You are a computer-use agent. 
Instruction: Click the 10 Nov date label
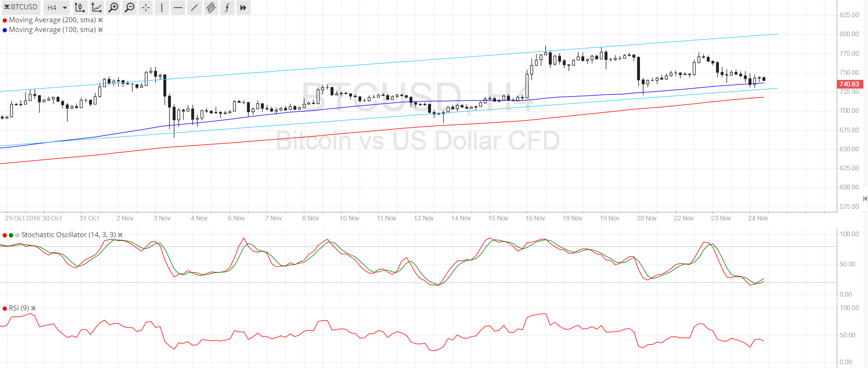click(349, 218)
